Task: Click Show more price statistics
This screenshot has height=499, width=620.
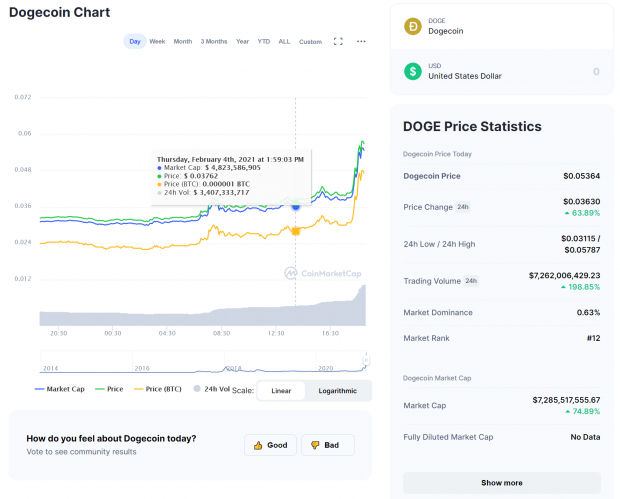Action: tap(502, 483)
